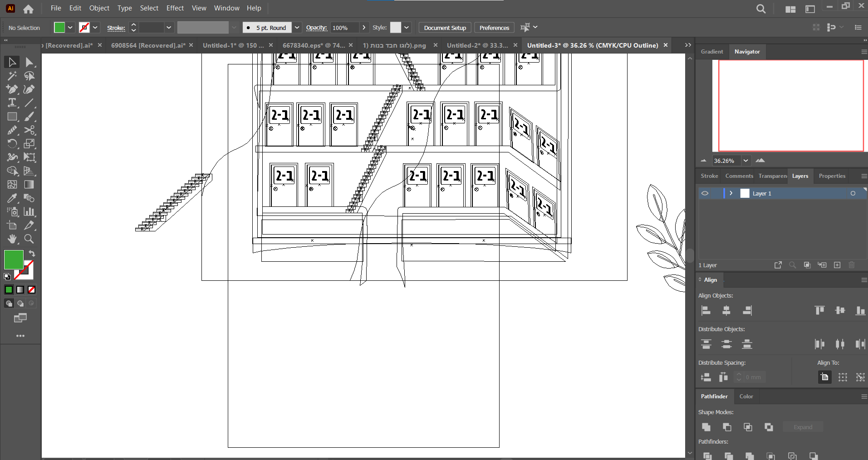
Task: Click Minus Front in Pathfinder
Action: [x=727, y=427]
